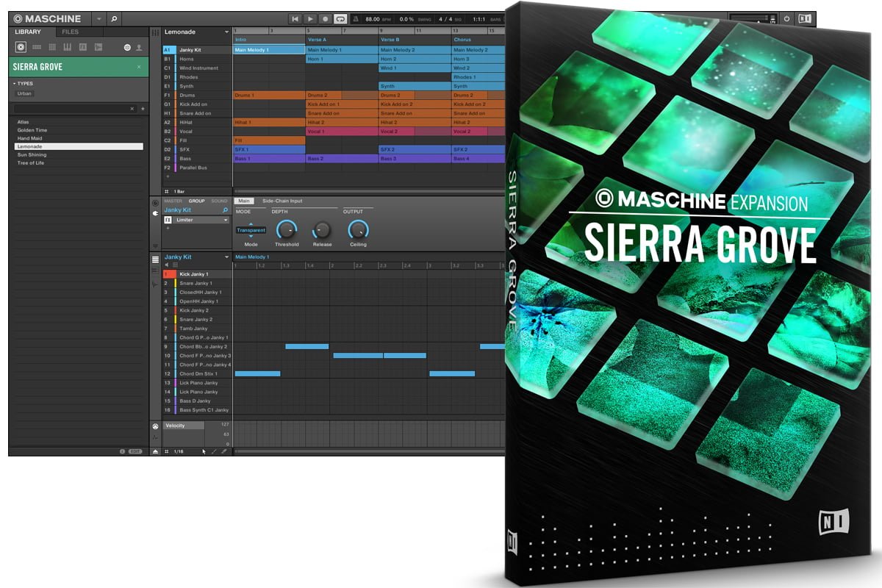Click the info icon at browser bottom
882x588 pixels.
click(122, 451)
